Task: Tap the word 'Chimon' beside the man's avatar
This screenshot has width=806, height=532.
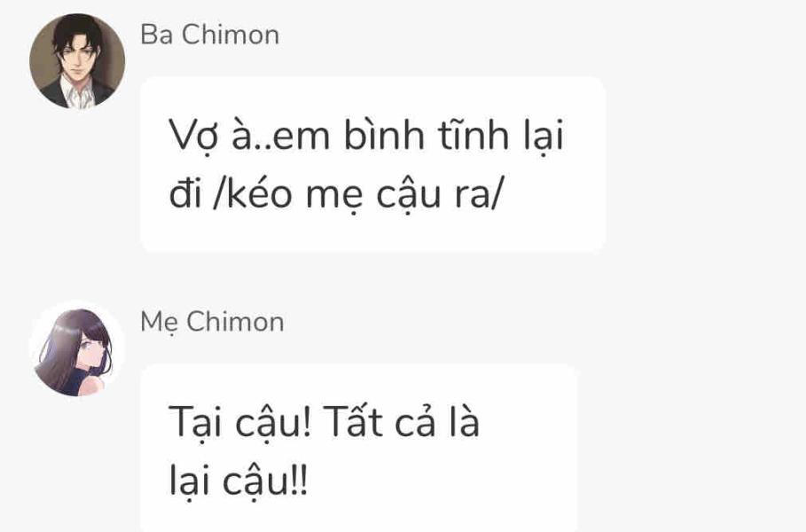Action: pyautogui.click(x=231, y=35)
